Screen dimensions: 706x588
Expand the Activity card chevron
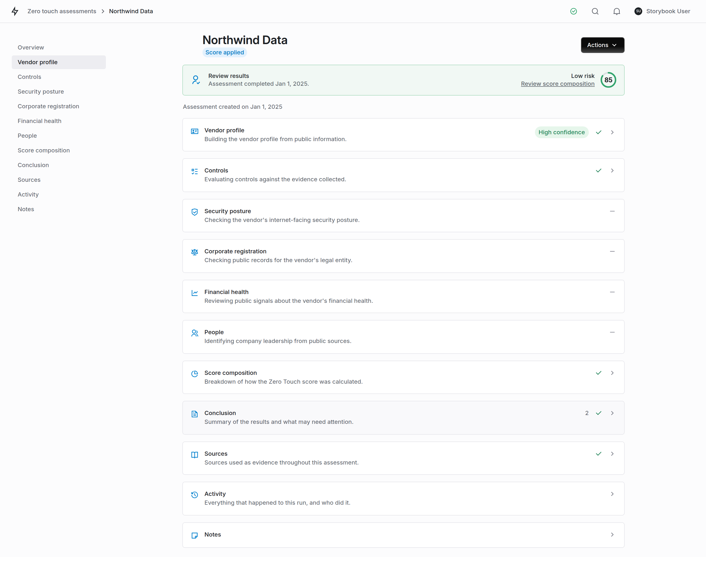click(612, 494)
